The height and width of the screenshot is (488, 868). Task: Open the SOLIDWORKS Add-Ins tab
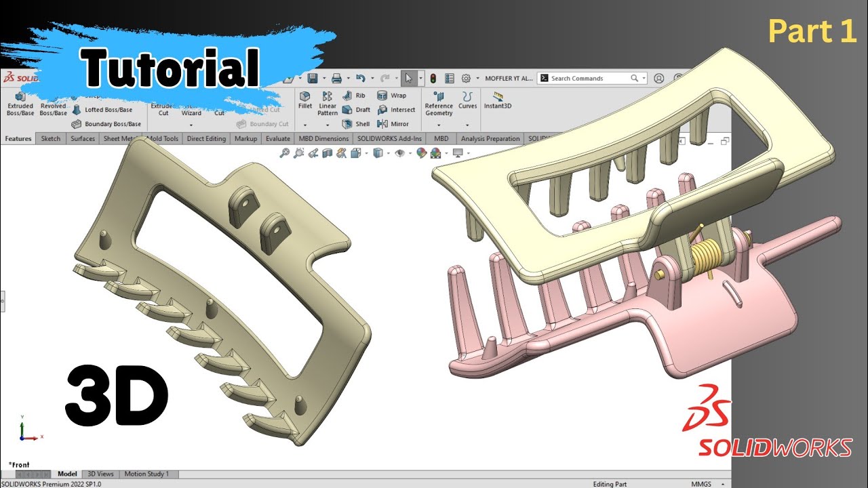click(389, 139)
